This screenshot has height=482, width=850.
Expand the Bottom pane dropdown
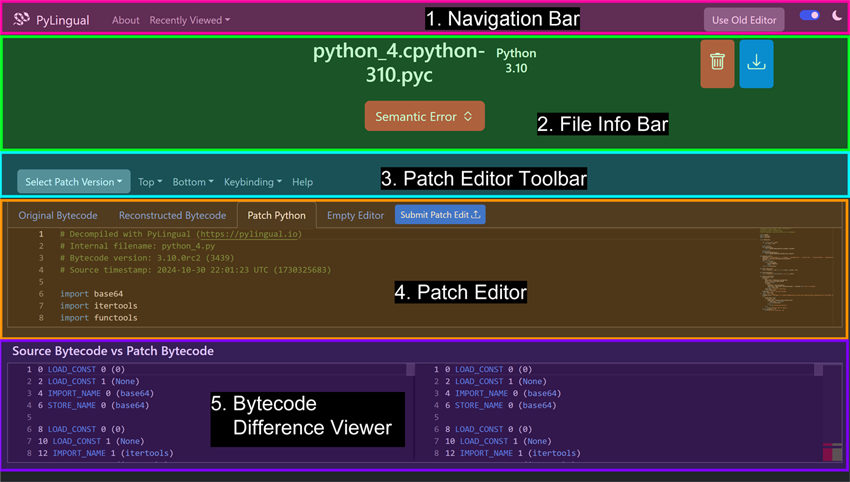point(192,182)
